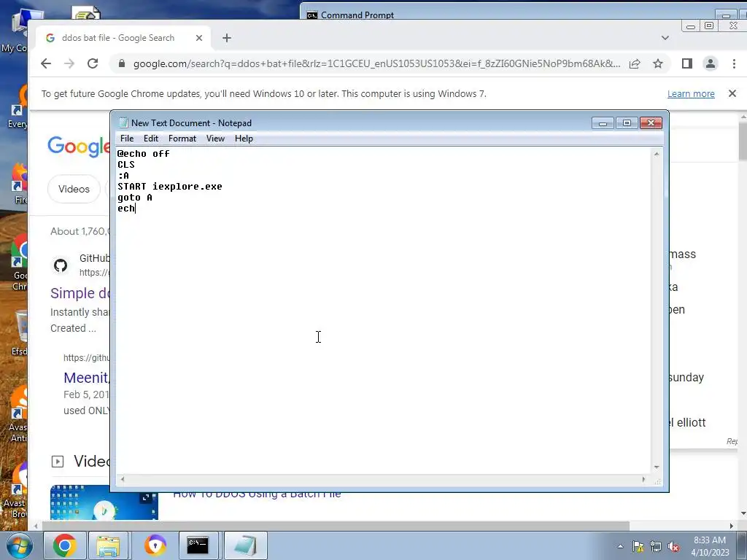
Task: Follow the Learn more link about Chrome updates
Action: [691, 94]
